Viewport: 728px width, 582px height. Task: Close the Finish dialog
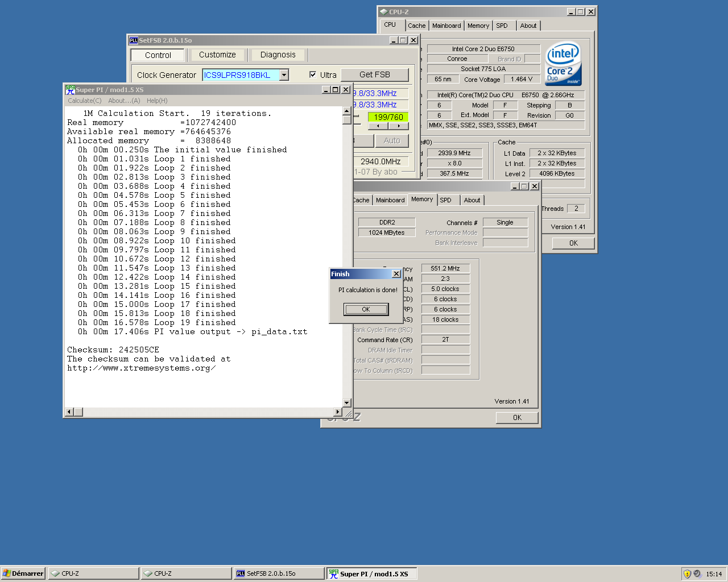pyautogui.click(x=396, y=274)
